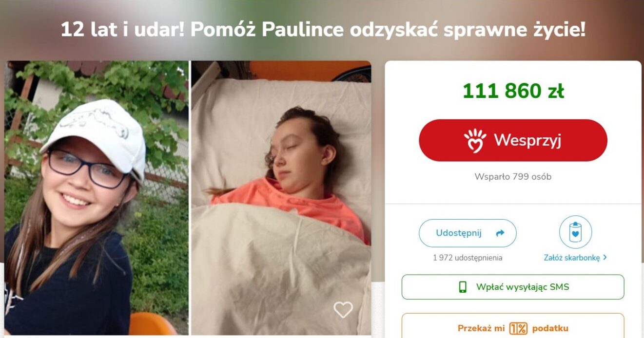Viewport: 644px width, 338px height.
Task: Click the phone icon for SMS payment
Action: [463, 287]
